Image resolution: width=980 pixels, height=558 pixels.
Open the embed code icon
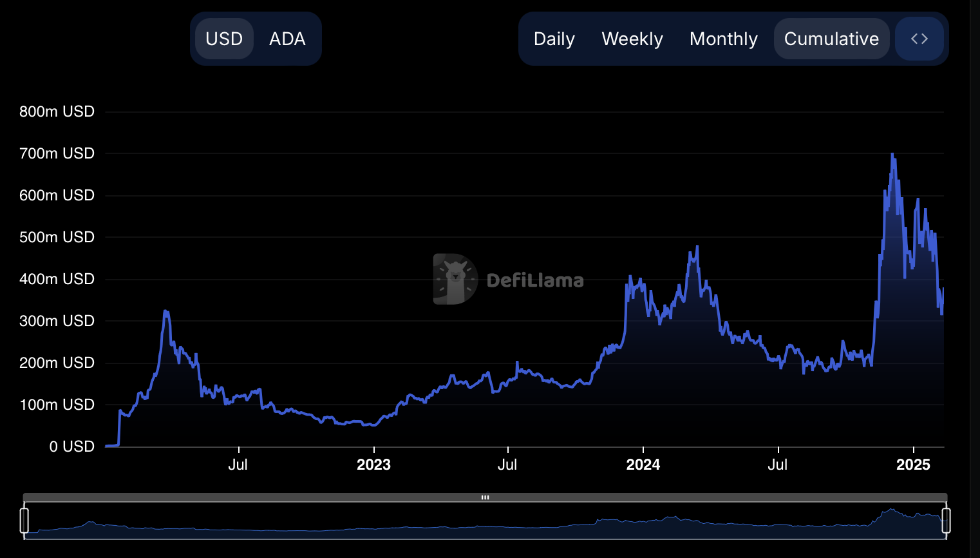(x=919, y=39)
